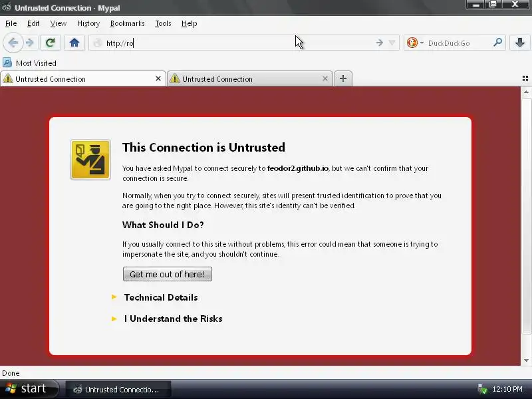Image resolution: width=532 pixels, height=399 pixels.
Task: Click the feodor2.github.io domain text
Action: [x=297, y=168]
